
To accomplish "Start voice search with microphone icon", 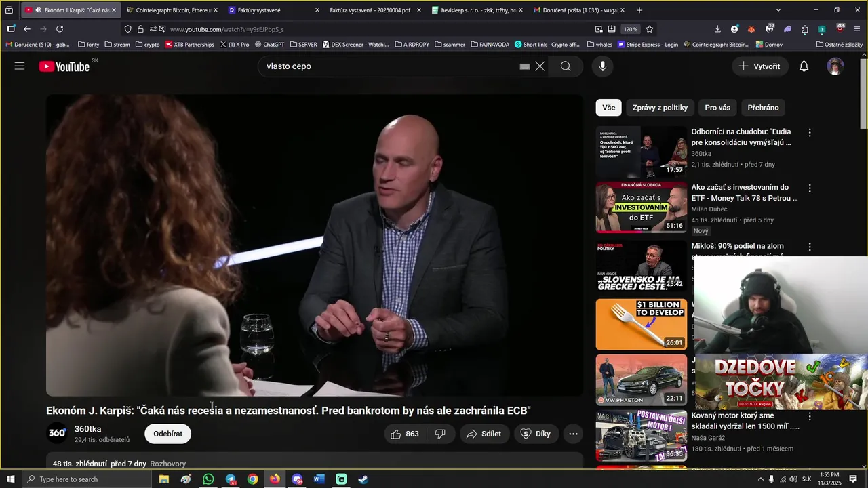I will [602, 66].
